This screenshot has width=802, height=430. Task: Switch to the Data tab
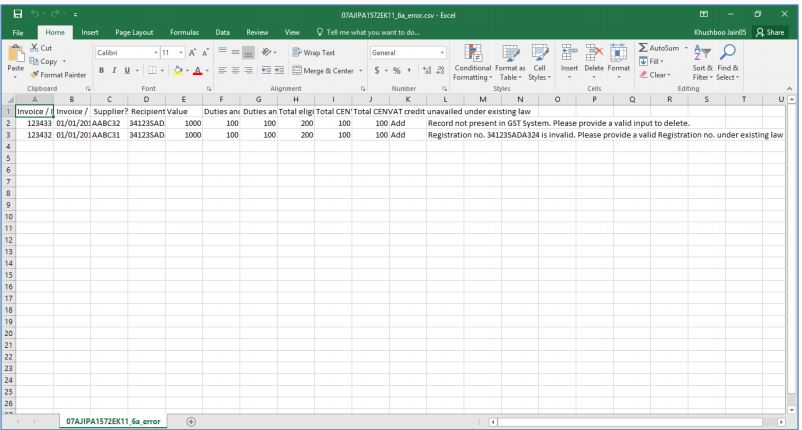point(222,32)
